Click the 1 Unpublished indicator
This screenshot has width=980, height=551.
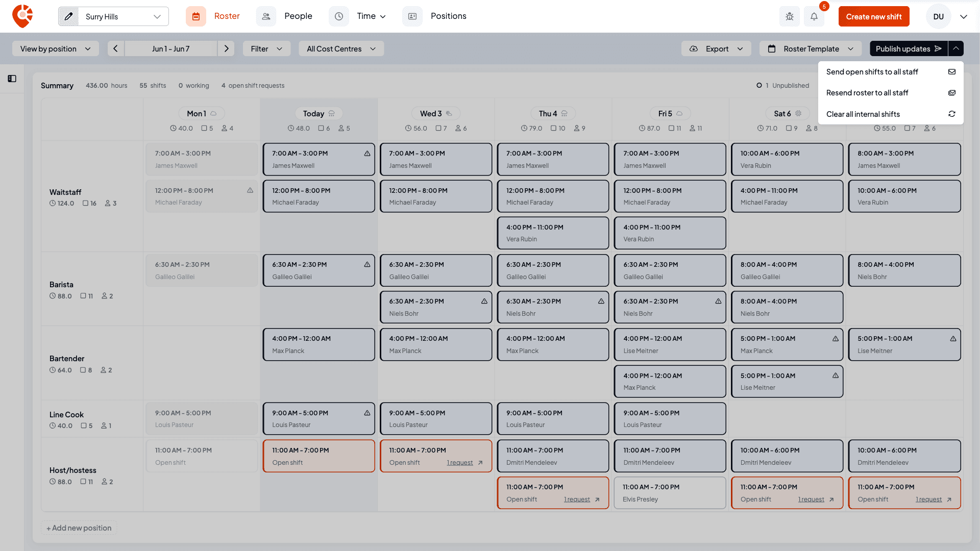coord(782,86)
